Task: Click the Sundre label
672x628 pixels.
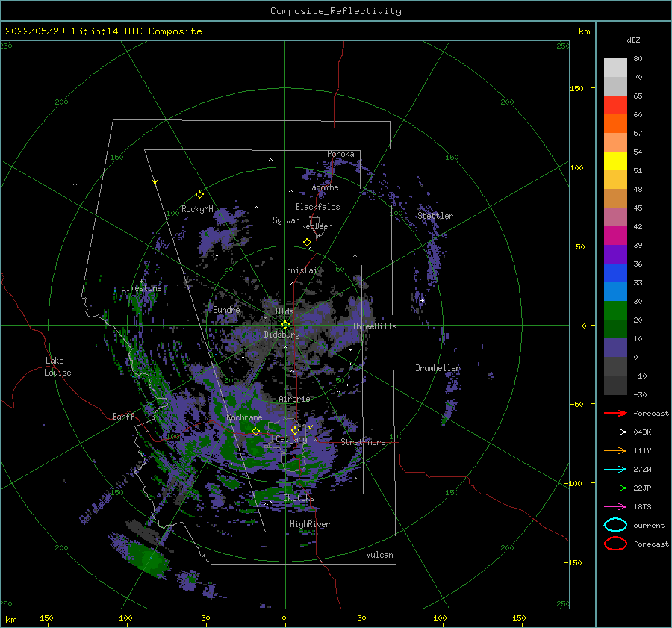Action: click(227, 310)
